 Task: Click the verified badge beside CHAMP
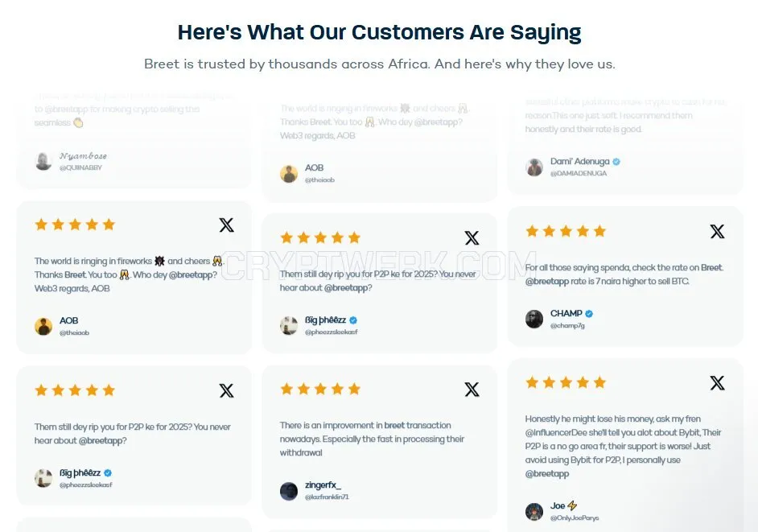[589, 313]
